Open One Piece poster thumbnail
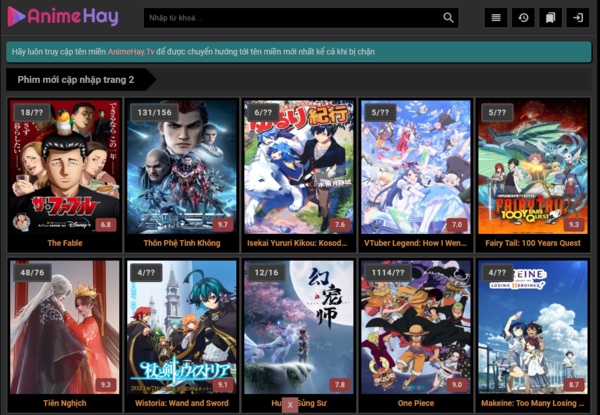The image size is (600, 415). (416, 327)
